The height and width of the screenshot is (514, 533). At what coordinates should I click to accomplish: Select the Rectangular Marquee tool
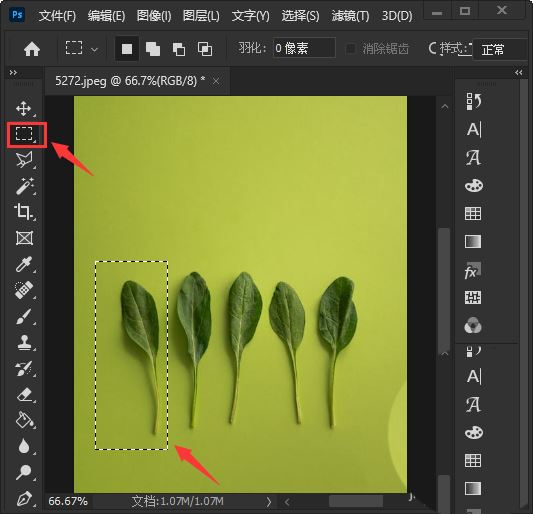tap(24, 134)
